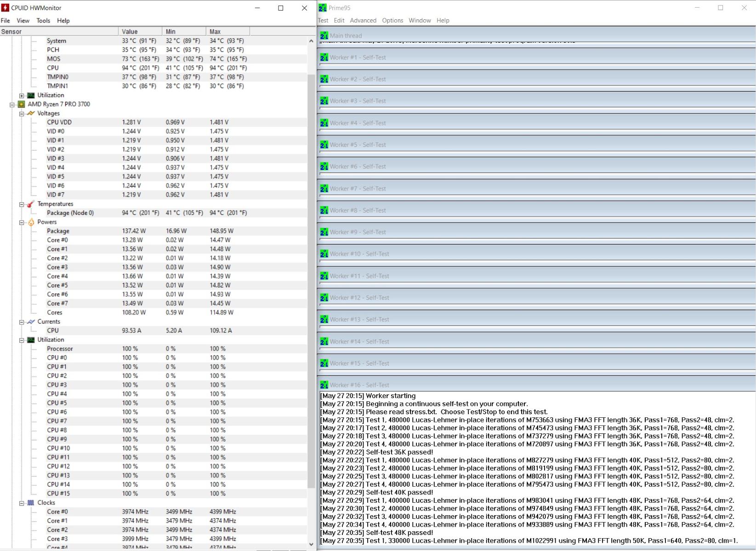The width and height of the screenshot is (756, 551).
Task: Open Prime95 Test menu
Action: point(323,20)
